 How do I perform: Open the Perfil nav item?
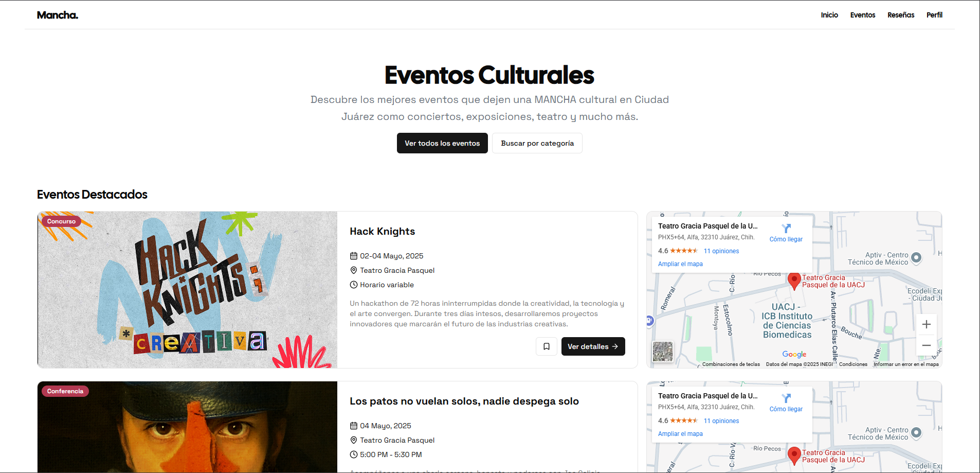934,15
